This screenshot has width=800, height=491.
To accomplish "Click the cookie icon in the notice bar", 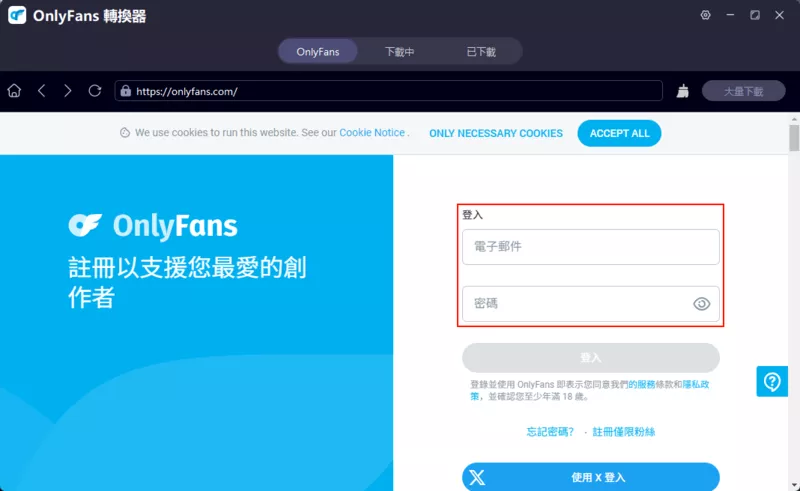I will [124, 133].
